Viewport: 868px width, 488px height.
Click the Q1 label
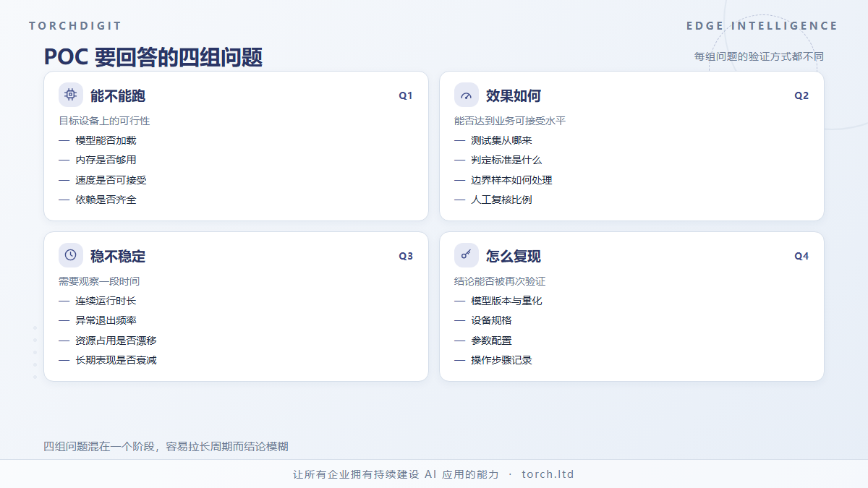pos(406,95)
